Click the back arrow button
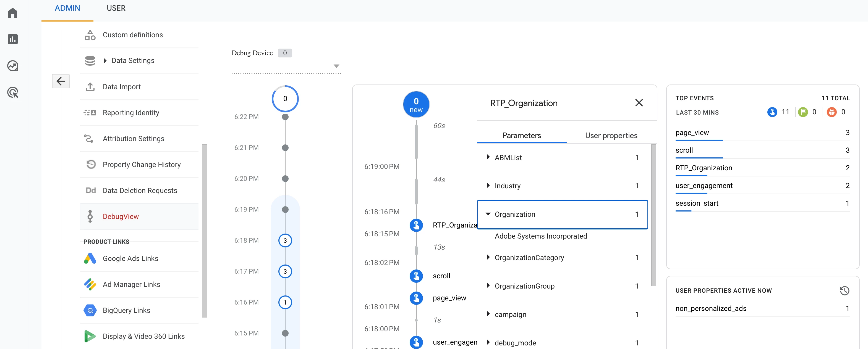This screenshot has width=868, height=349. 61,81
